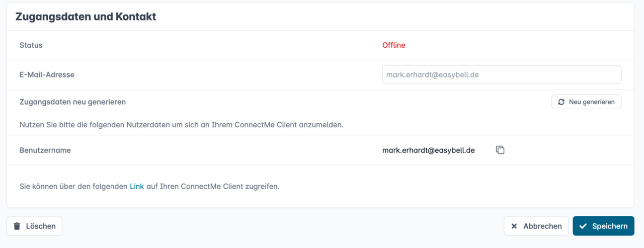Click the text "auf Ihren ConnectMe Client zugreifen"
This screenshot has width=644, height=248.
point(212,186)
